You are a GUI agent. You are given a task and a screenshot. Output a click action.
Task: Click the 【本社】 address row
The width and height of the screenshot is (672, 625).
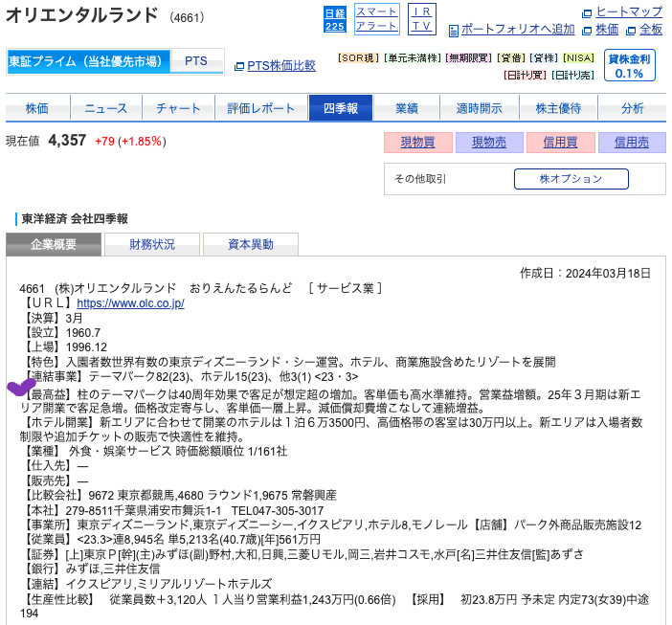coord(172,511)
